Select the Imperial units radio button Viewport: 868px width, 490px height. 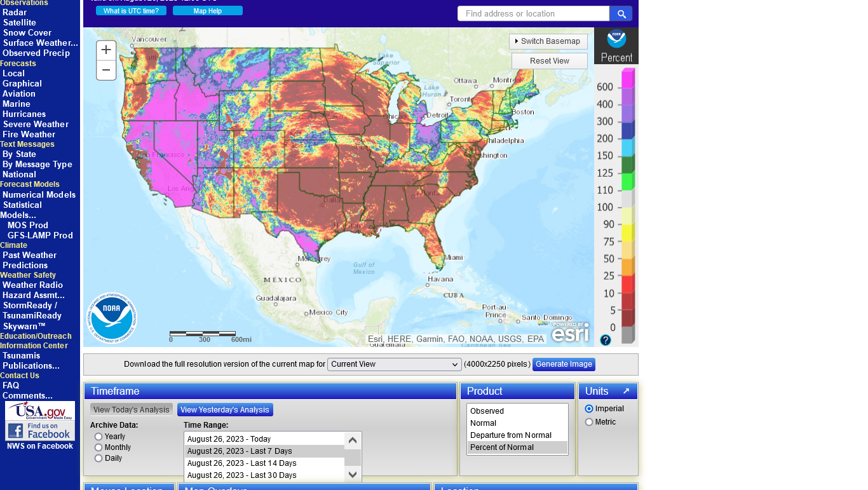click(x=589, y=409)
